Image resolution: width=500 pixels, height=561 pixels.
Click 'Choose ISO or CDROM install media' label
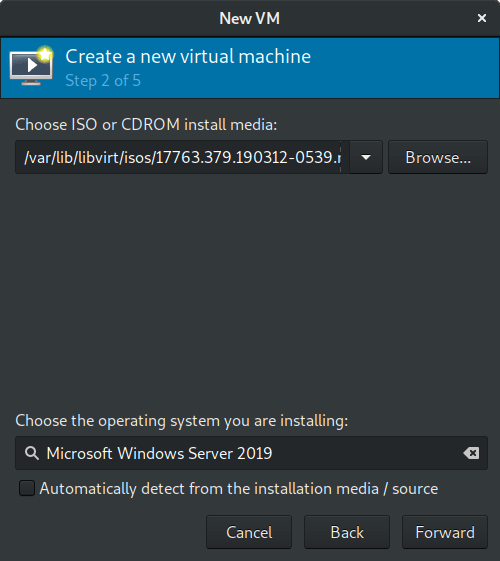(146, 125)
